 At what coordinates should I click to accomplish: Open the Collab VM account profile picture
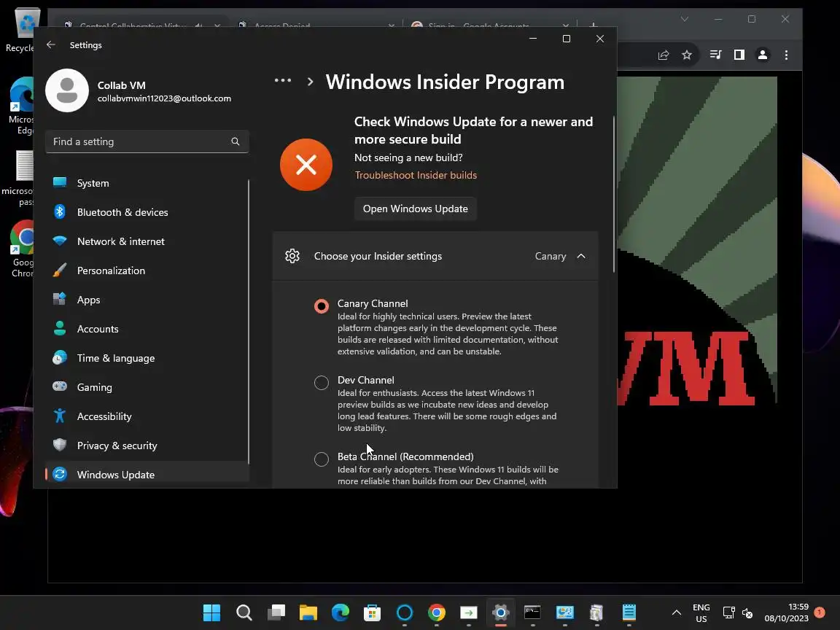(x=67, y=90)
